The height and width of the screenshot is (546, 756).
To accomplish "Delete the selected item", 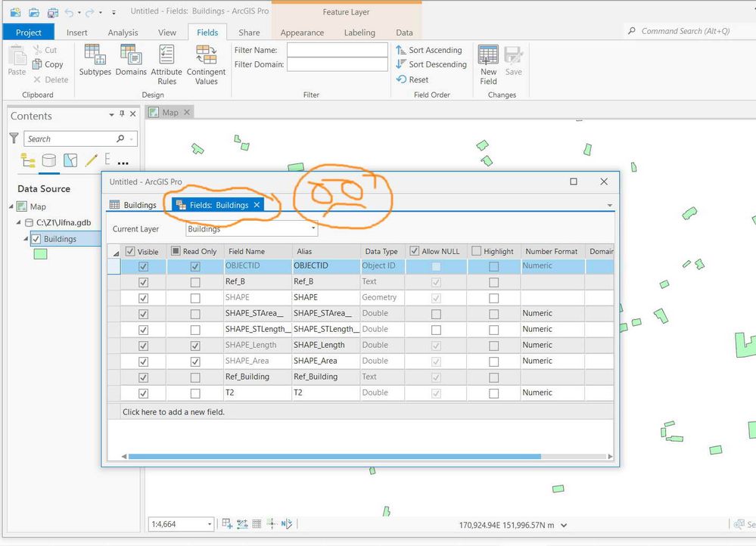I will tap(51, 79).
